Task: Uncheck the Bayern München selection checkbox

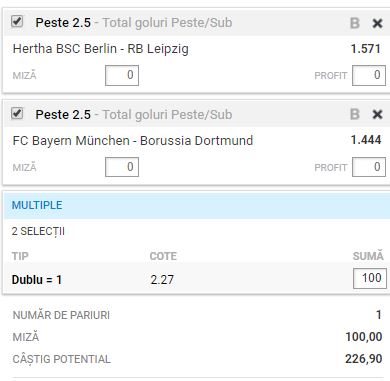Action: pyautogui.click(x=17, y=113)
